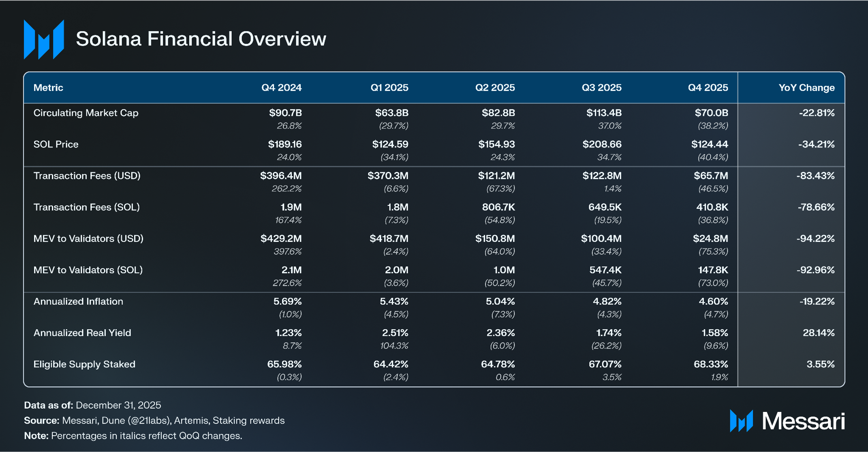Click the Solana Financial Overview title
The image size is (868, 452).
coord(201,39)
